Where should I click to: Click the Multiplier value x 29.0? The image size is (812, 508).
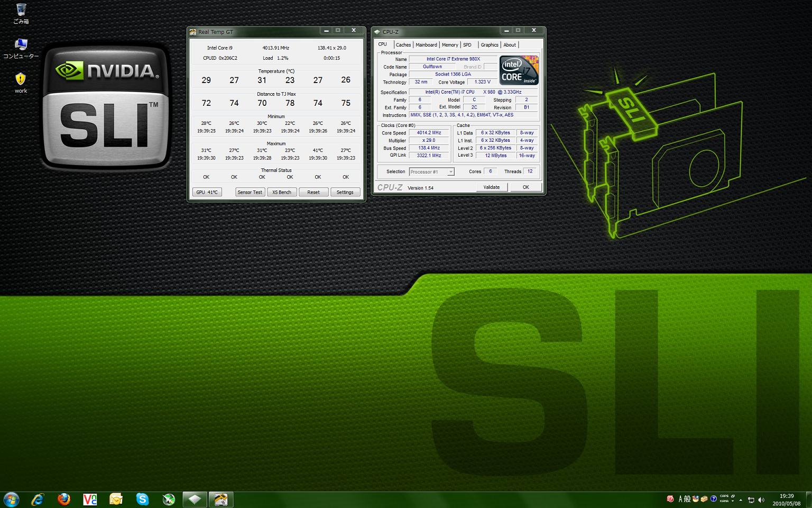pos(429,140)
